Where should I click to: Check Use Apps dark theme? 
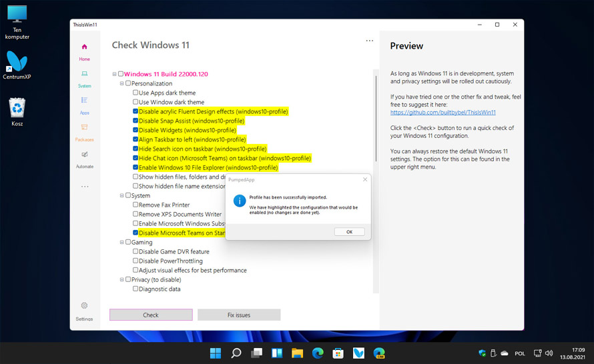tap(135, 92)
